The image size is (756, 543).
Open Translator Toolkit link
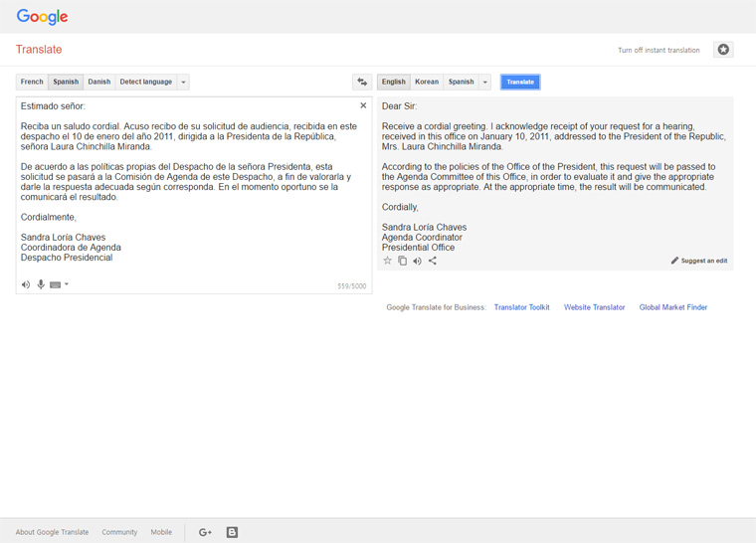click(x=521, y=307)
